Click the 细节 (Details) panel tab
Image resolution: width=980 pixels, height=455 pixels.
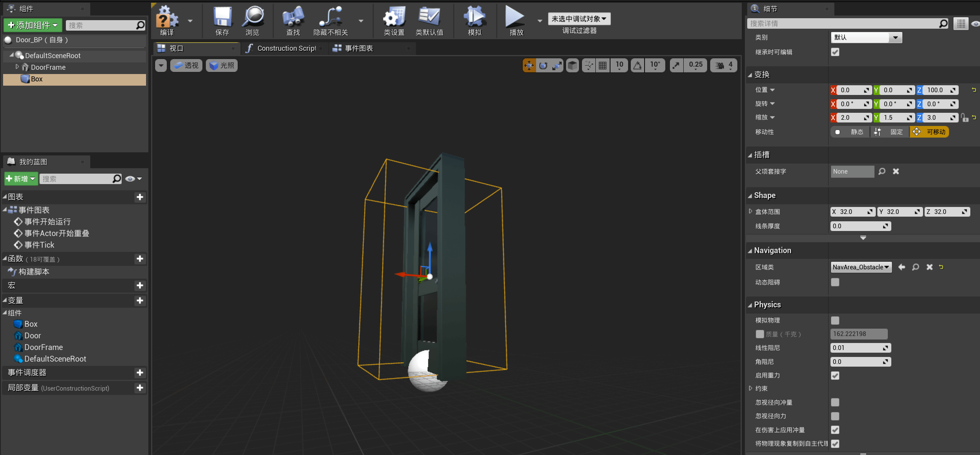[x=790, y=9]
